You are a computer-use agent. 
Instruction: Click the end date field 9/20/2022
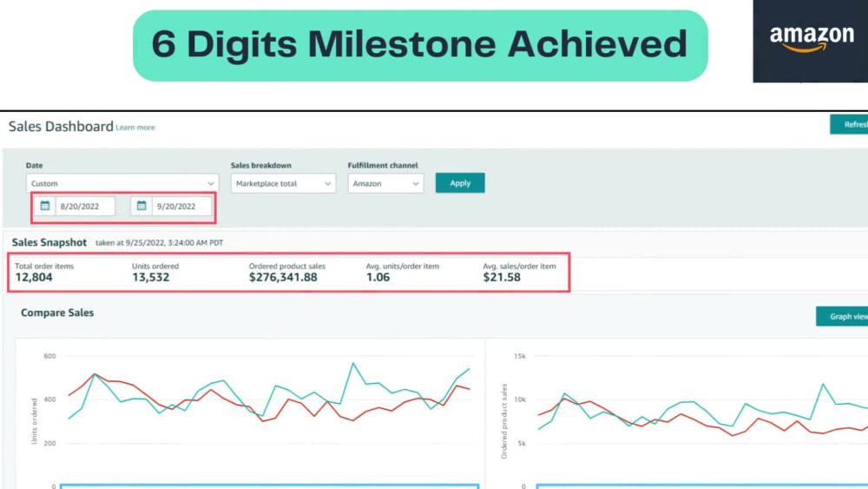181,206
